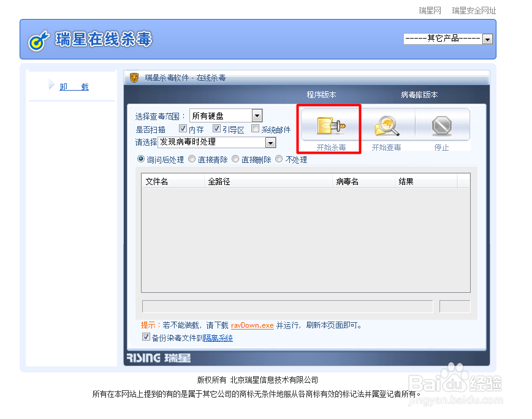Open the 瑞星网 link
This screenshot has height=419, width=532.
[x=430, y=10]
